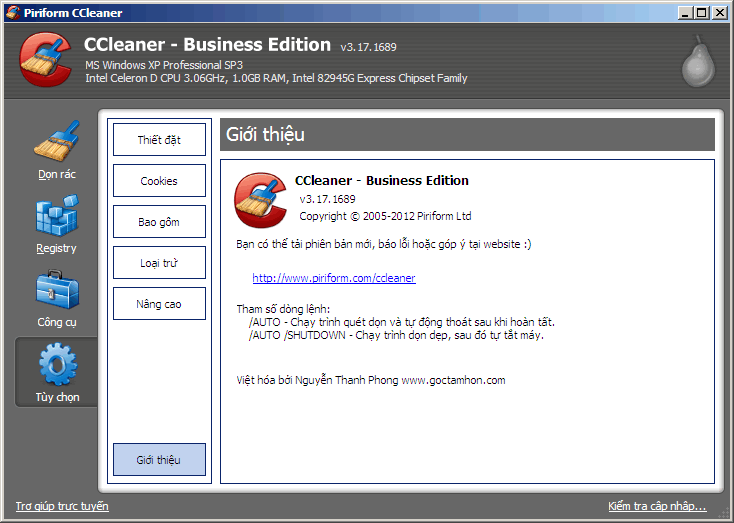Open the Thiết đặt settings tab
Viewport: 734px width, 523px height.
click(x=159, y=140)
